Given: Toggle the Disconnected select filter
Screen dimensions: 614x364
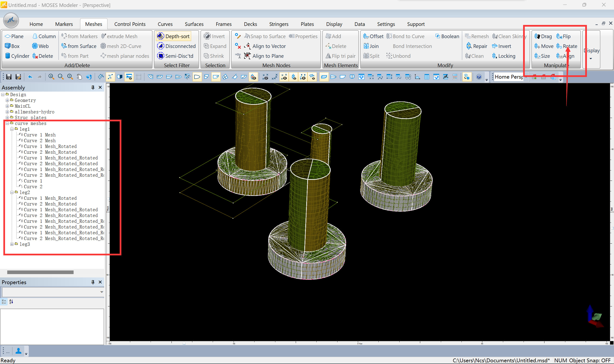Looking at the screenshot, I should tap(176, 46).
